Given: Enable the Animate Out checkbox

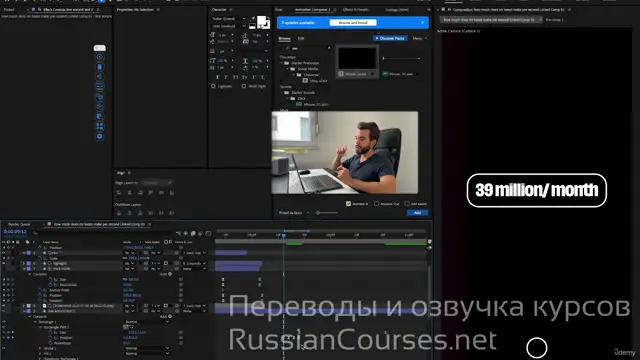Looking at the screenshot, I should click(376, 203).
